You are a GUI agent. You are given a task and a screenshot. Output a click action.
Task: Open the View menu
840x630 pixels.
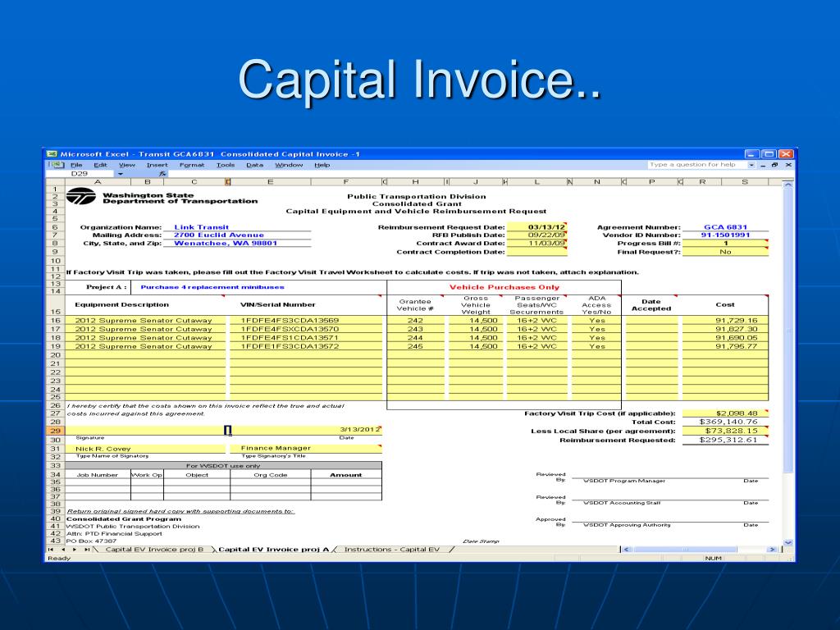click(127, 165)
